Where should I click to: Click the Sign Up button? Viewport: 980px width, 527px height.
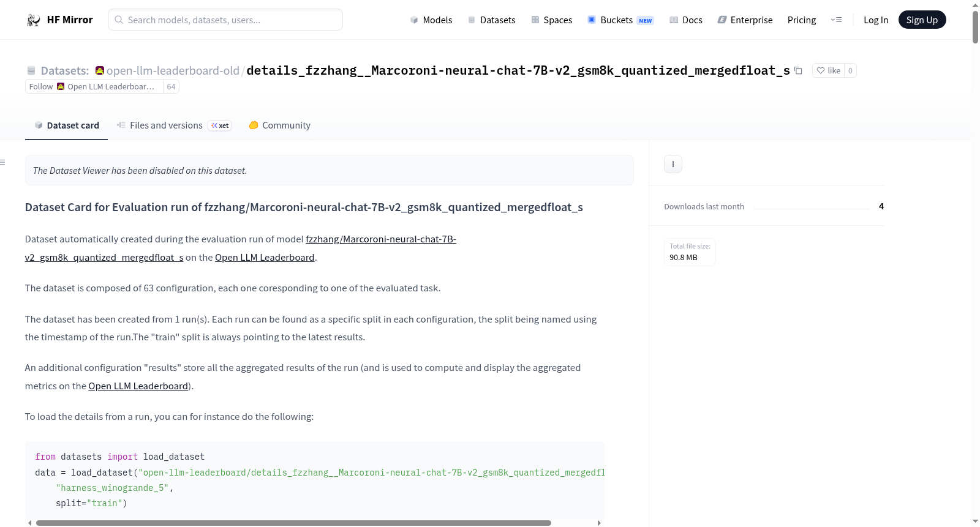pos(922,20)
